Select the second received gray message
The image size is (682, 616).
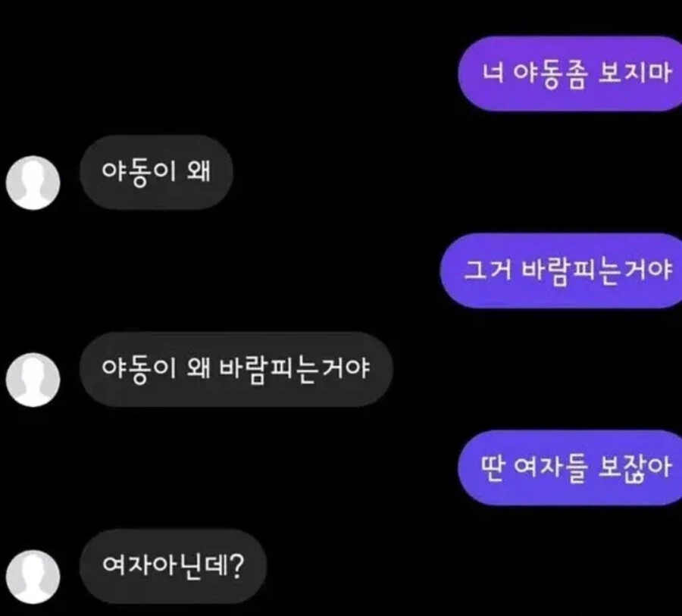coord(236,369)
